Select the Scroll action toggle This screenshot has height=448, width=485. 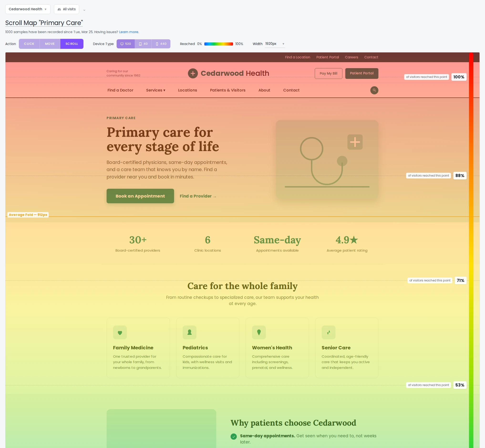pyautogui.click(x=72, y=44)
